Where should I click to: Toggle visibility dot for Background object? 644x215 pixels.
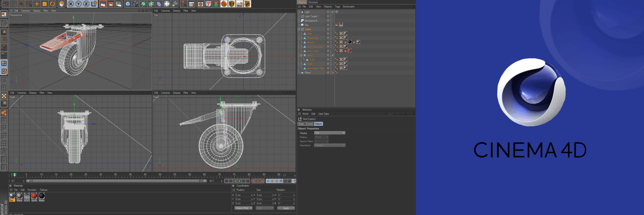pyautogui.click(x=328, y=20)
